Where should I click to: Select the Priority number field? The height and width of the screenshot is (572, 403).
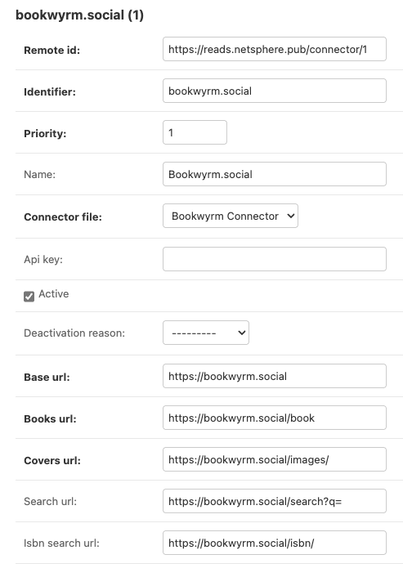click(195, 132)
